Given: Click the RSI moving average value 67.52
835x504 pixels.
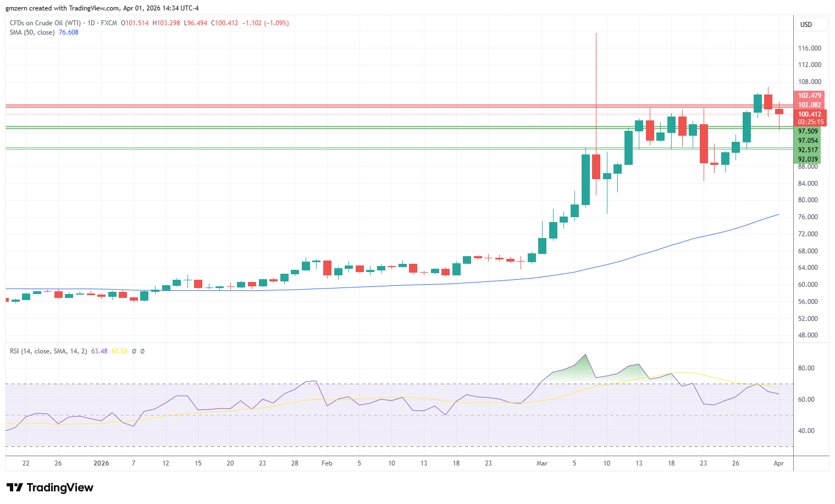Looking at the screenshot, I should pyautogui.click(x=119, y=351).
